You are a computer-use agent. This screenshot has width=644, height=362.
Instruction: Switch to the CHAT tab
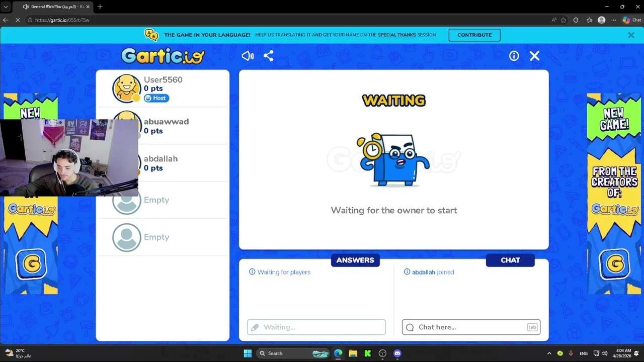click(x=510, y=260)
